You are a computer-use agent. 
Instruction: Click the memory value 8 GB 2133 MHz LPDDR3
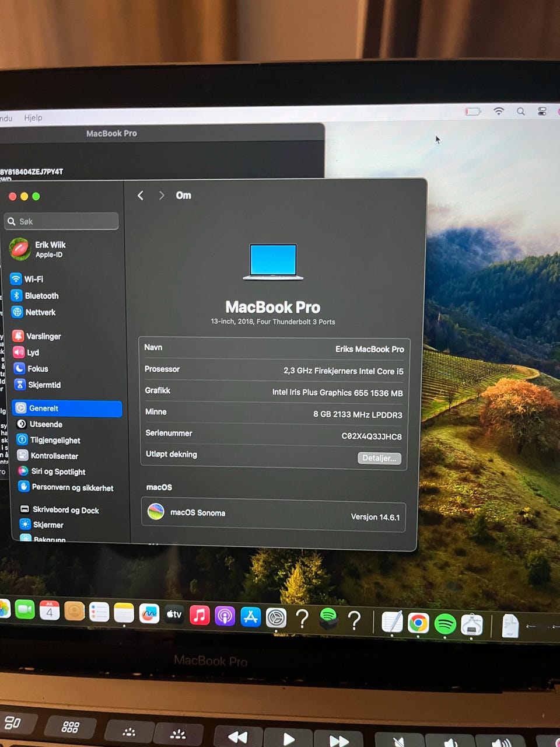point(358,415)
